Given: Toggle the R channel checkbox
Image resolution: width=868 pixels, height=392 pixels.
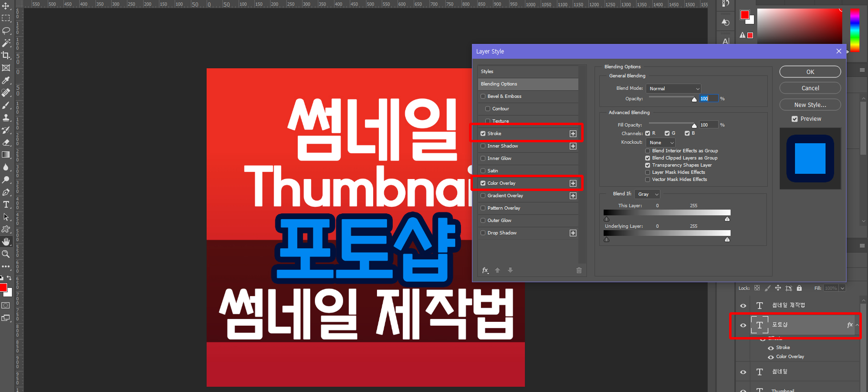Looking at the screenshot, I should pos(648,133).
